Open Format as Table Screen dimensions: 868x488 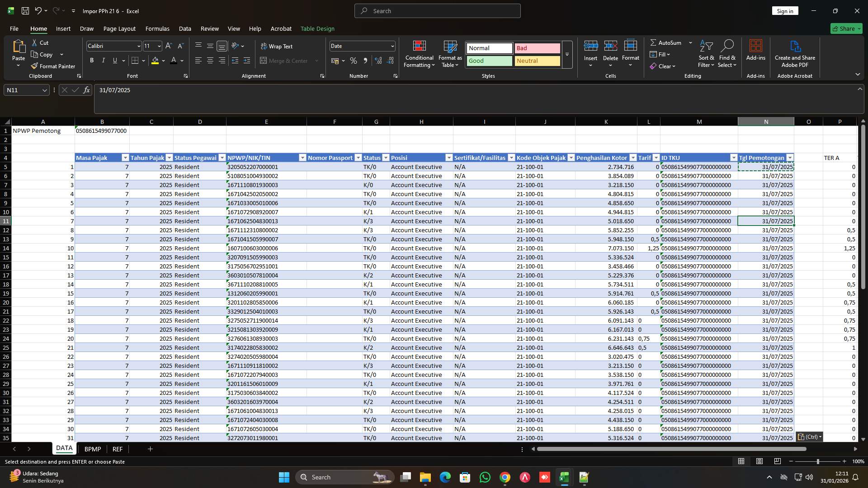tap(449, 54)
